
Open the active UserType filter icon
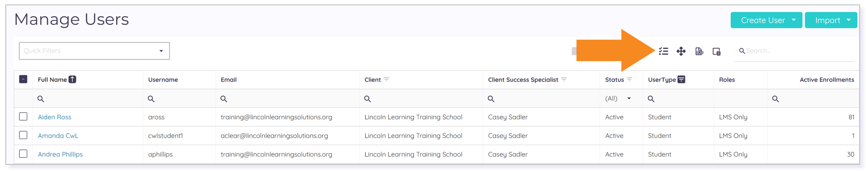(681, 79)
